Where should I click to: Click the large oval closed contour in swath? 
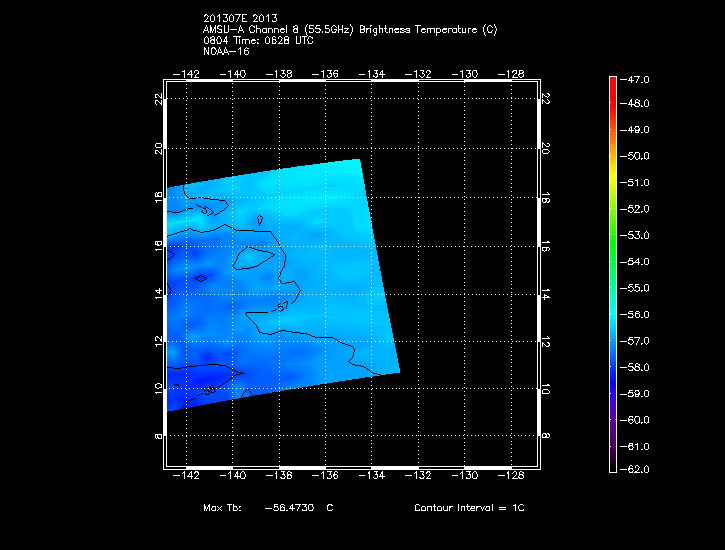point(254,259)
